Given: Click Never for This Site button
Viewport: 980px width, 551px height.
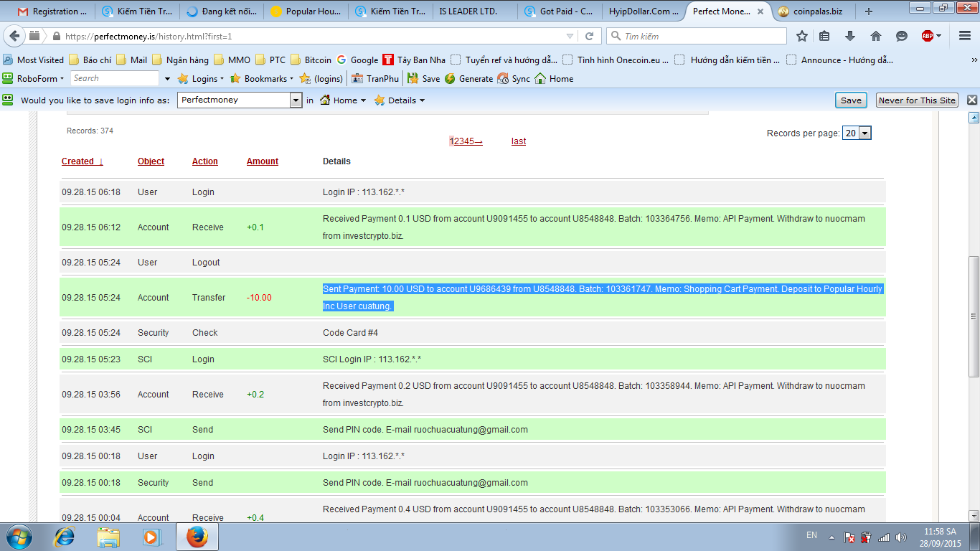Looking at the screenshot, I should (916, 100).
